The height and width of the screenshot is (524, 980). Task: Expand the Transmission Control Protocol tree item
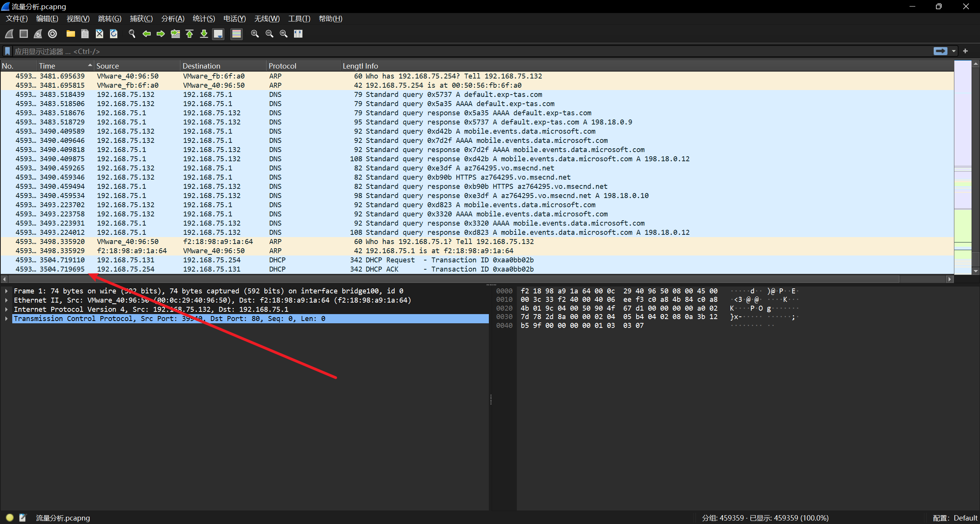click(x=7, y=319)
